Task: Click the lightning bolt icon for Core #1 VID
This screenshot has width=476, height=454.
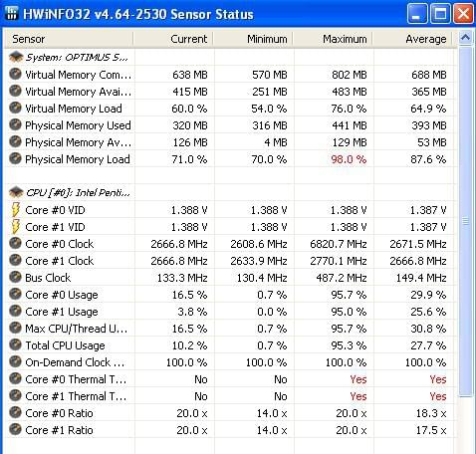Action: [15, 227]
